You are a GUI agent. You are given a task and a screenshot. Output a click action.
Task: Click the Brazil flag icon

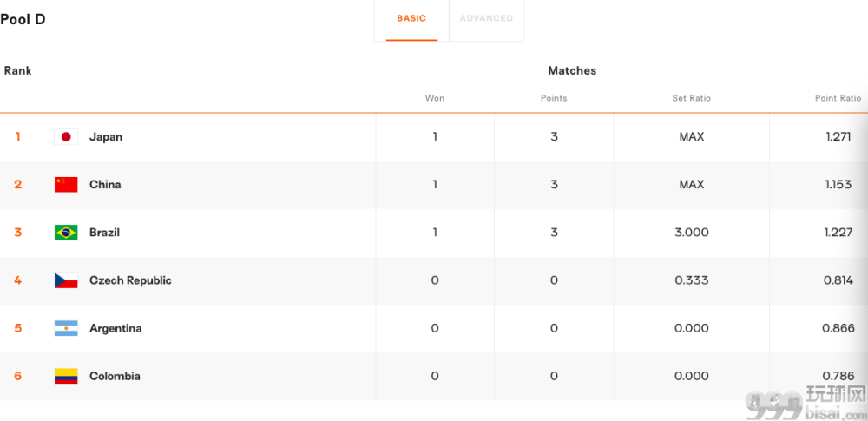[66, 233]
